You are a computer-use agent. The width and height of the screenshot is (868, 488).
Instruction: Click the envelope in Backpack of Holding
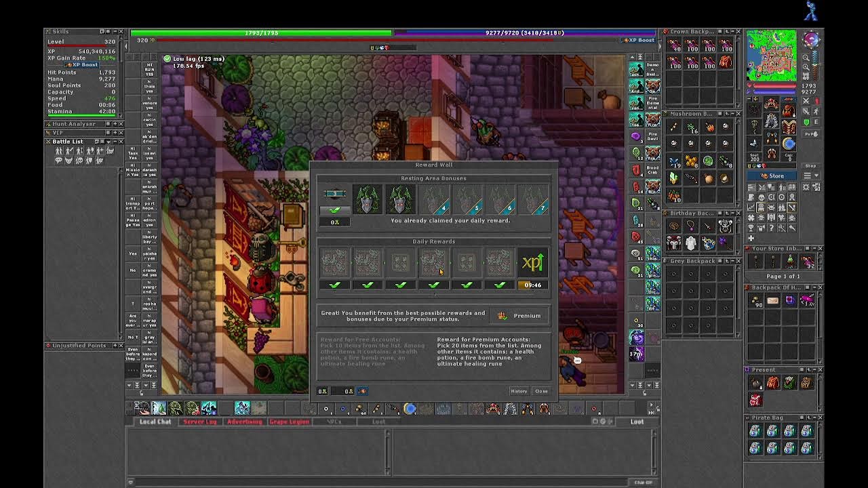773,300
